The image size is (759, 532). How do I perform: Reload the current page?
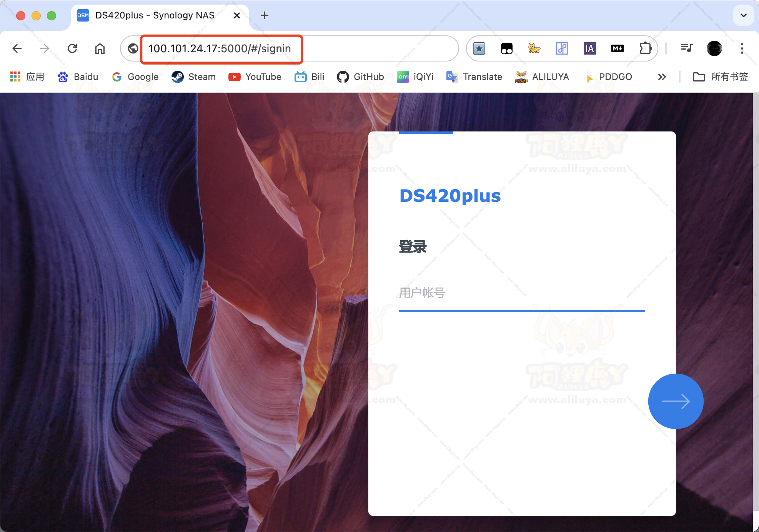(x=72, y=48)
